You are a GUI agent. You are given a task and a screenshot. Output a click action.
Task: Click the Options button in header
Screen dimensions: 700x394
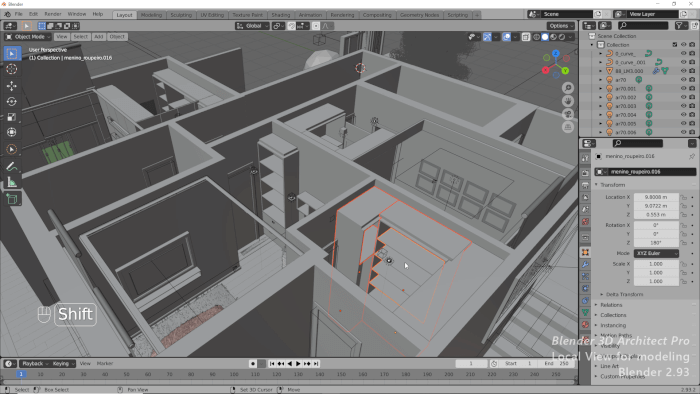[x=560, y=26]
